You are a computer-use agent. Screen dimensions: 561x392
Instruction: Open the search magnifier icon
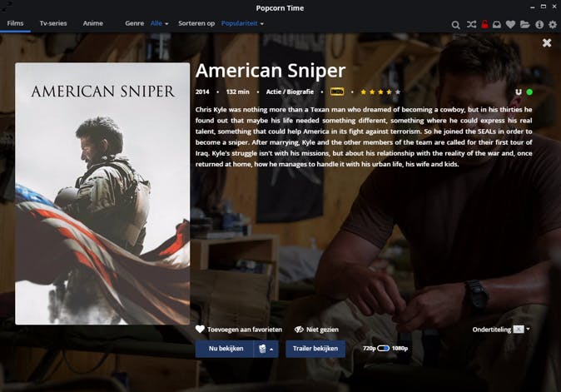pos(455,25)
